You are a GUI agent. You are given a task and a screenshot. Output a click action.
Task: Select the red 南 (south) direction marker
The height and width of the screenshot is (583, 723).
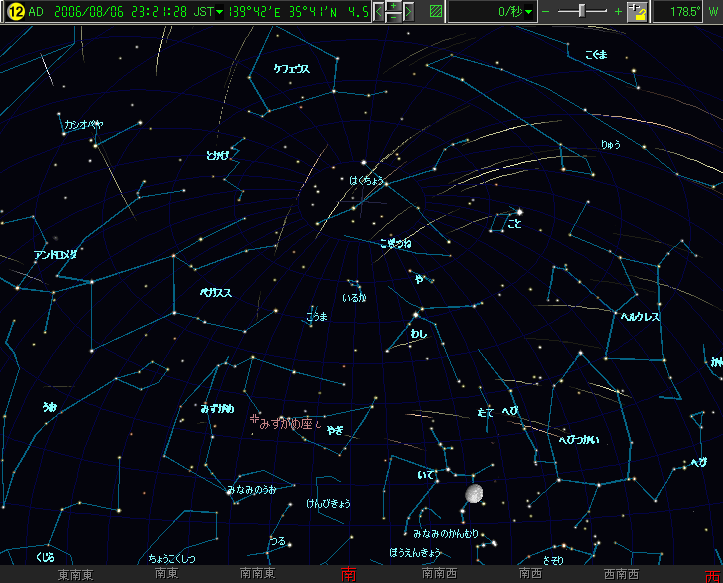(x=348, y=574)
